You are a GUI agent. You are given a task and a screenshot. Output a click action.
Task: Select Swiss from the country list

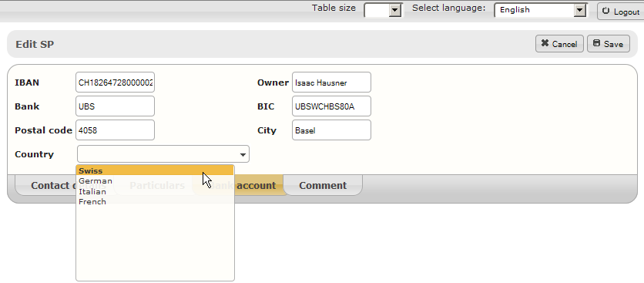pos(155,170)
